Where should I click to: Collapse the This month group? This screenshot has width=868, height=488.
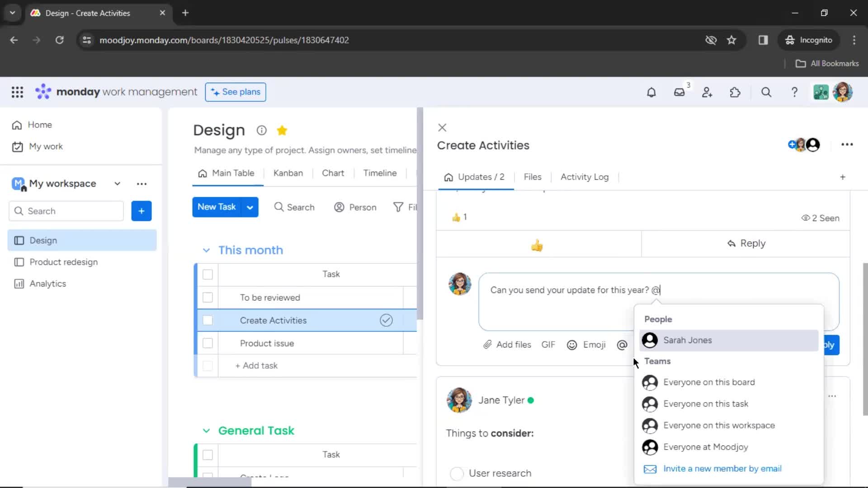pos(206,250)
